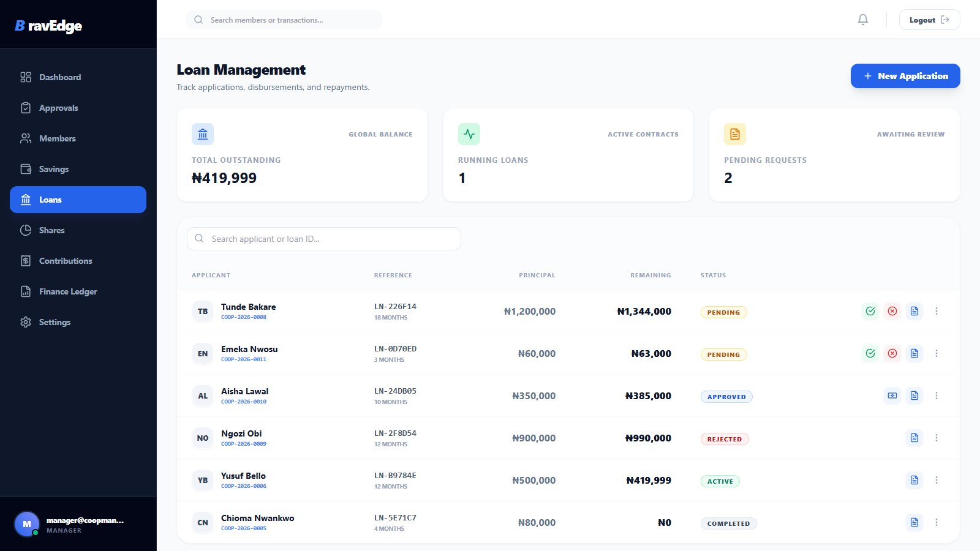Go to Dashboard in sidebar
The image size is (980, 551).
point(78,77)
